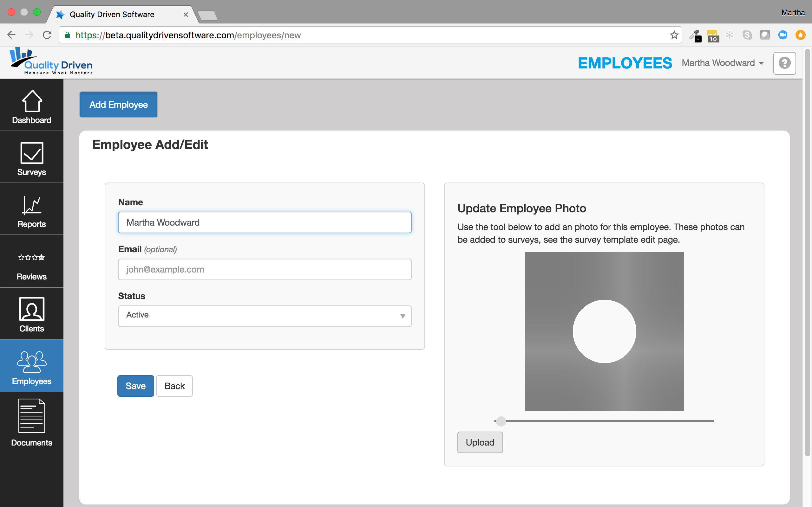
Task: Save the employee record
Action: tap(135, 386)
